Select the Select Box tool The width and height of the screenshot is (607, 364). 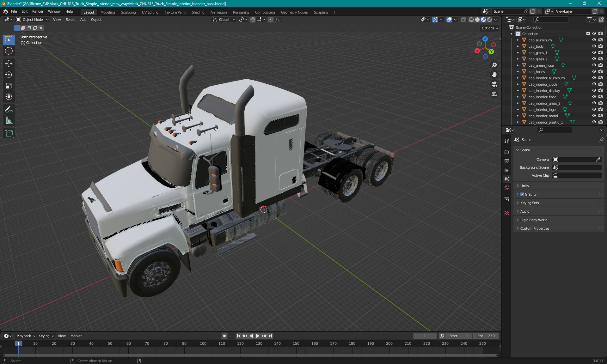click(x=9, y=40)
